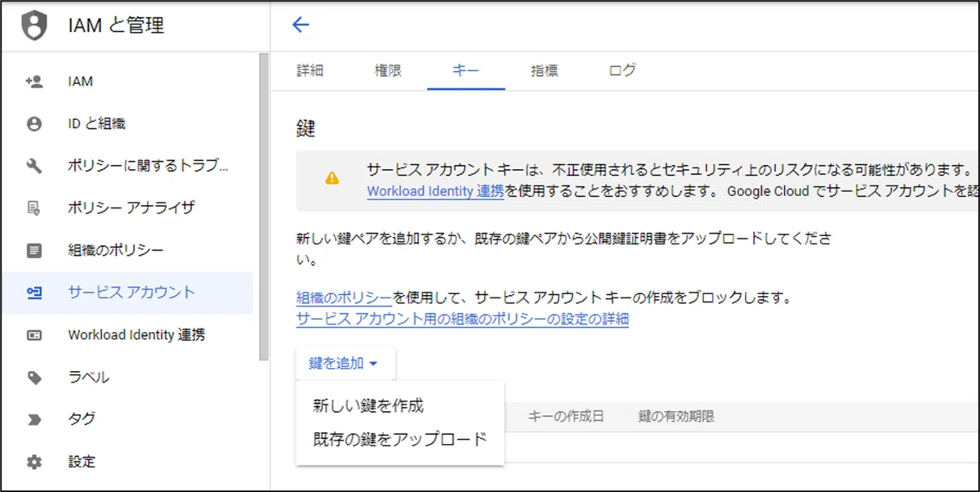Choose 新しい鍵を作成 from menu
The height and width of the screenshot is (492, 980).
[x=400, y=405]
